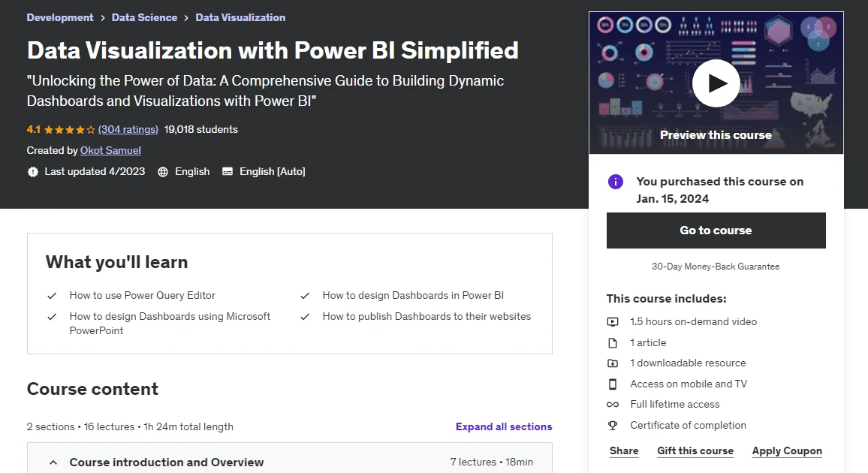The height and width of the screenshot is (473, 868).
Task: Click the closed captions icon
Action: click(228, 171)
